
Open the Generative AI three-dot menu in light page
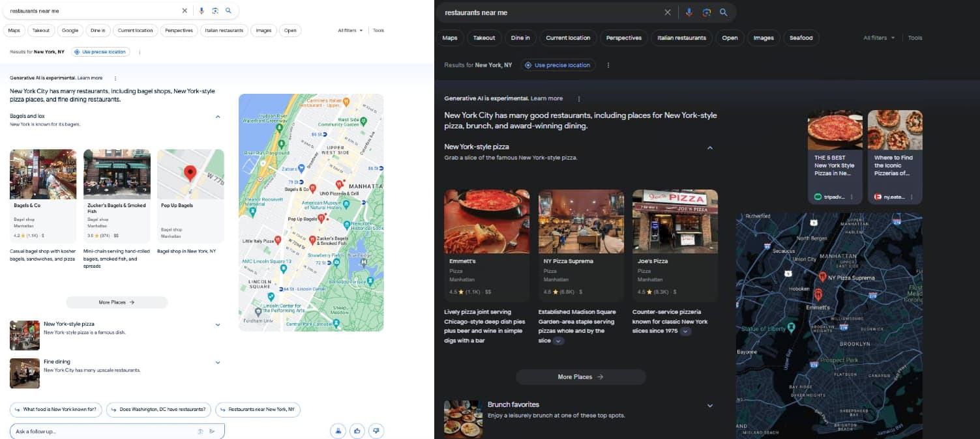115,78
